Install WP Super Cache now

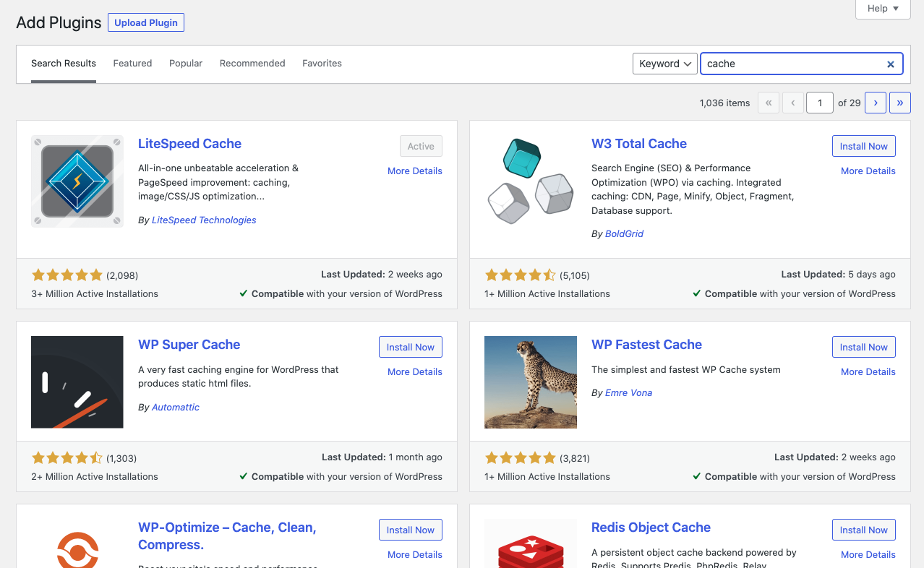411,347
